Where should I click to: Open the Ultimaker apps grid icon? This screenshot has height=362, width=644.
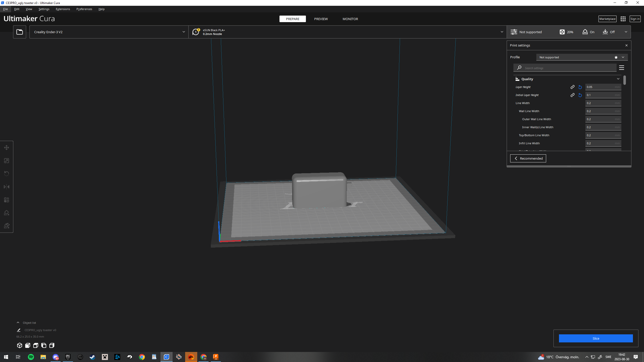pos(623,19)
